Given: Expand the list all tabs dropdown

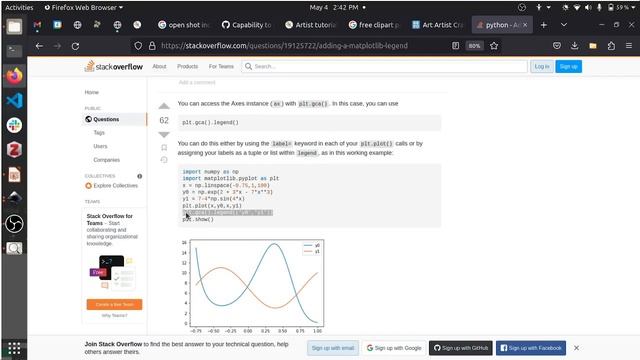Looking at the screenshot, I should pyautogui.click(x=564, y=25).
